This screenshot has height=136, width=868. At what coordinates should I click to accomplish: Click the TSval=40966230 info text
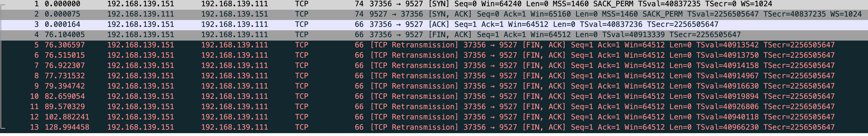[x=727, y=127]
